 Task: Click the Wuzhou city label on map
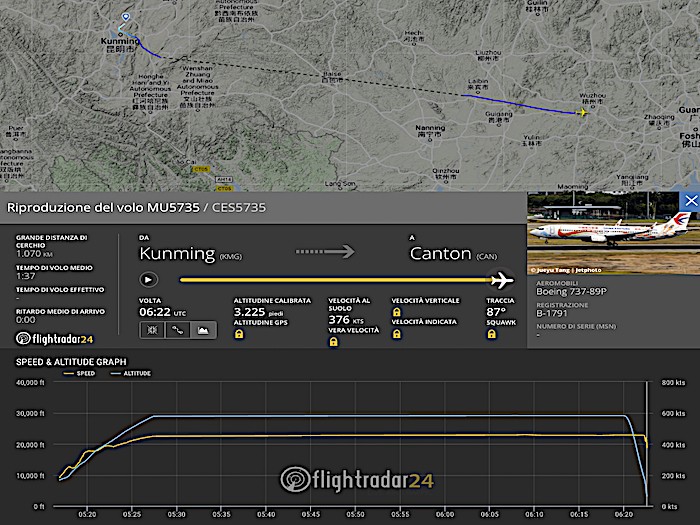pos(592,98)
